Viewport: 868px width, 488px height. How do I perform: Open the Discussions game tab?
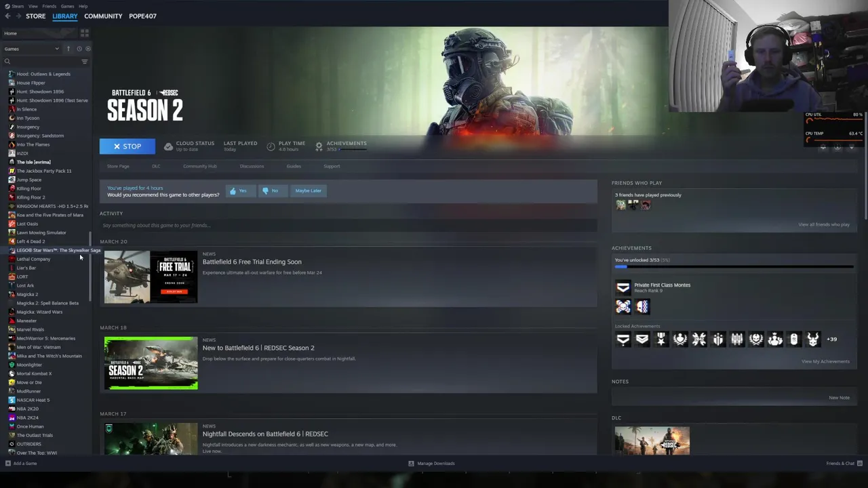[252, 166]
